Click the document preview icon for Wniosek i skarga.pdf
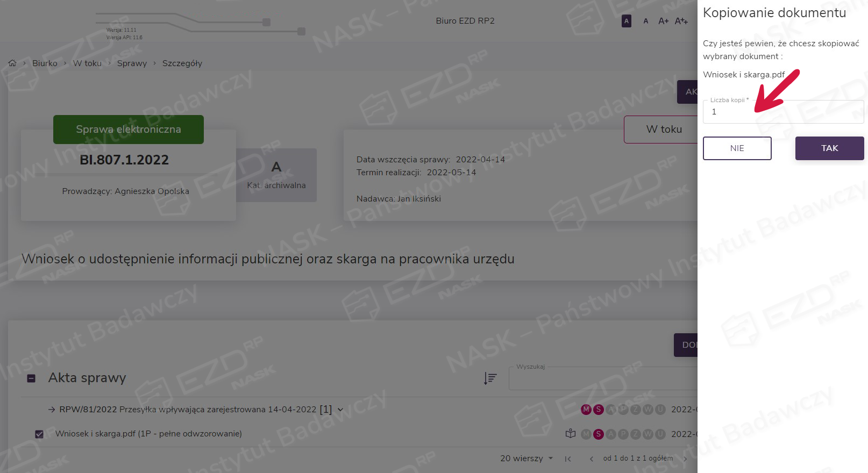 [x=571, y=434]
